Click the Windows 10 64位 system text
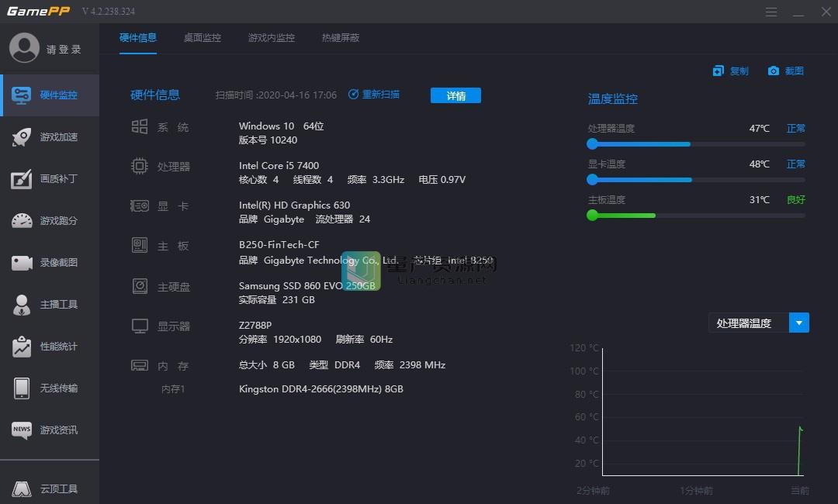 281,126
